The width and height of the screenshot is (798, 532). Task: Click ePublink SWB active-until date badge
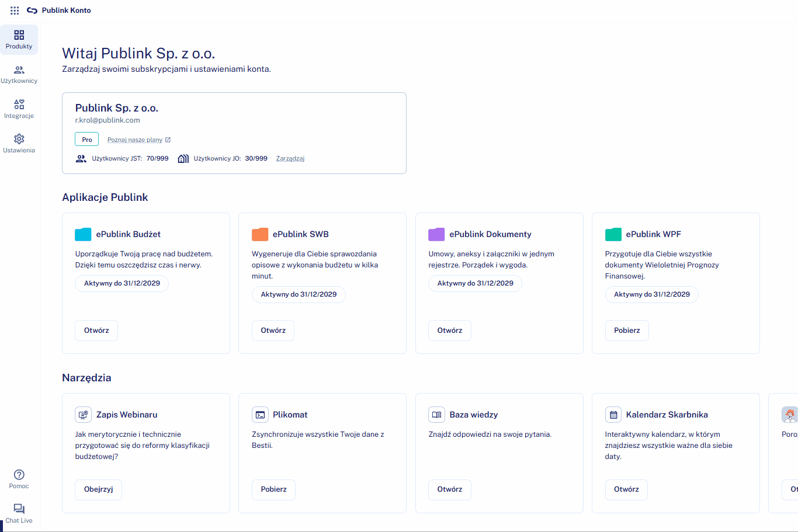299,294
